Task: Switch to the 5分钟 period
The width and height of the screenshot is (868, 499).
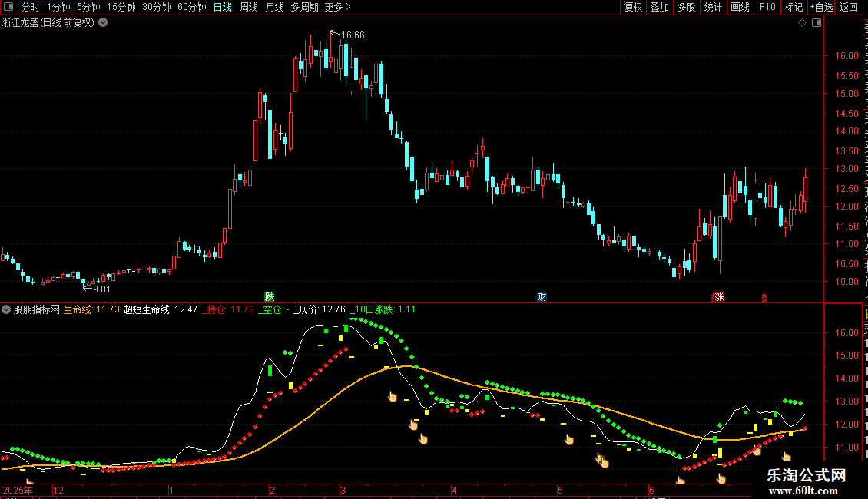Action: [x=88, y=7]
